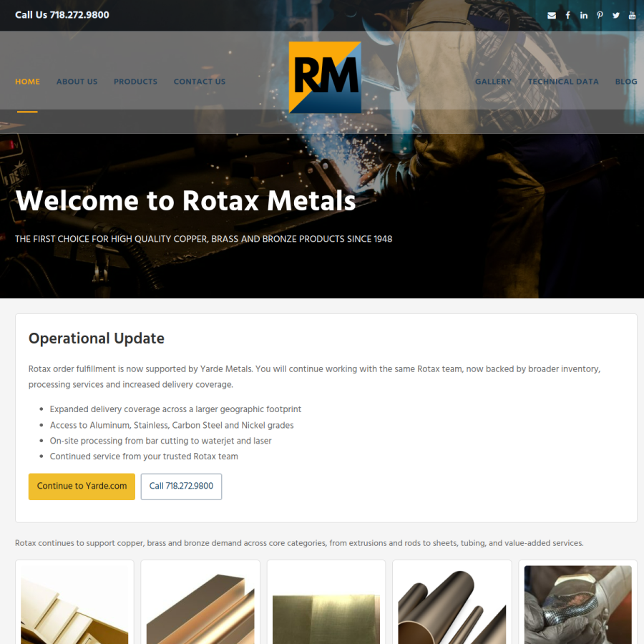Open the Pinterest social icon
Screen dimensions: 644x644
click(x=600, y=15)
